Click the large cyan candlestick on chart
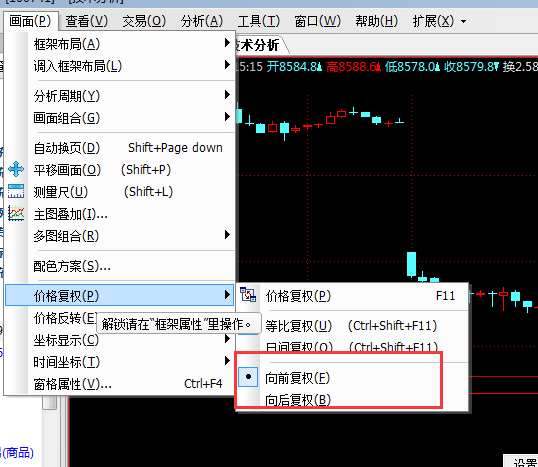 tap(411, 264)
